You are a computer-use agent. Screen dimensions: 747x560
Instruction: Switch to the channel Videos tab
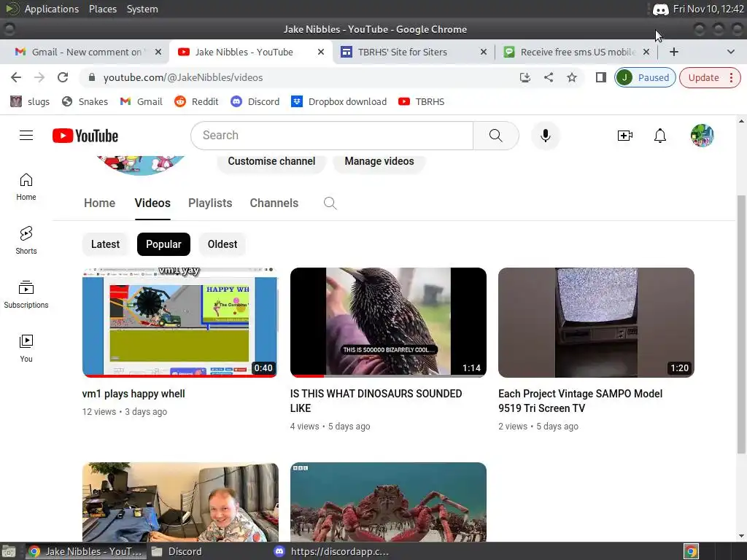pyautogui.click(x=152, y=203)
